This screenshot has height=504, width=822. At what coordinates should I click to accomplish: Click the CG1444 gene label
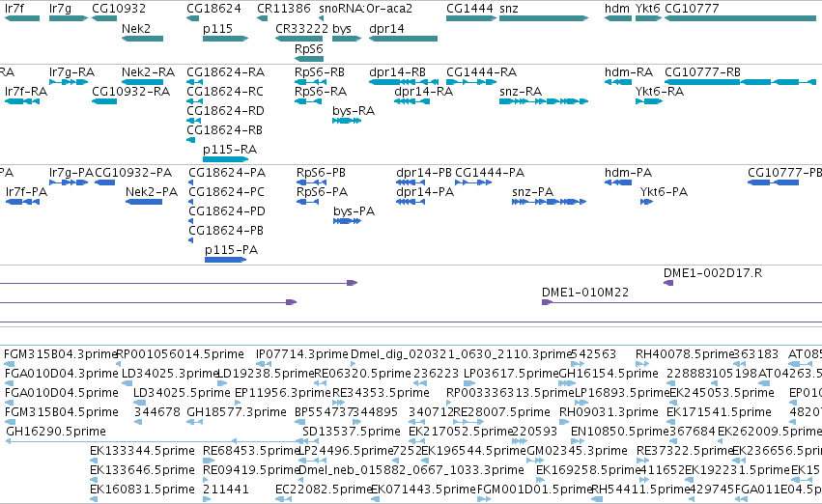(469, 9)
